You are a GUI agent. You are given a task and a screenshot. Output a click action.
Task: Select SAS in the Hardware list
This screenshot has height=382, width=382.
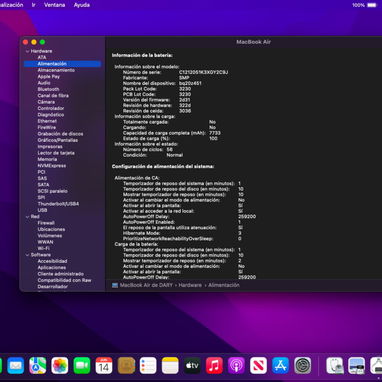42,178
